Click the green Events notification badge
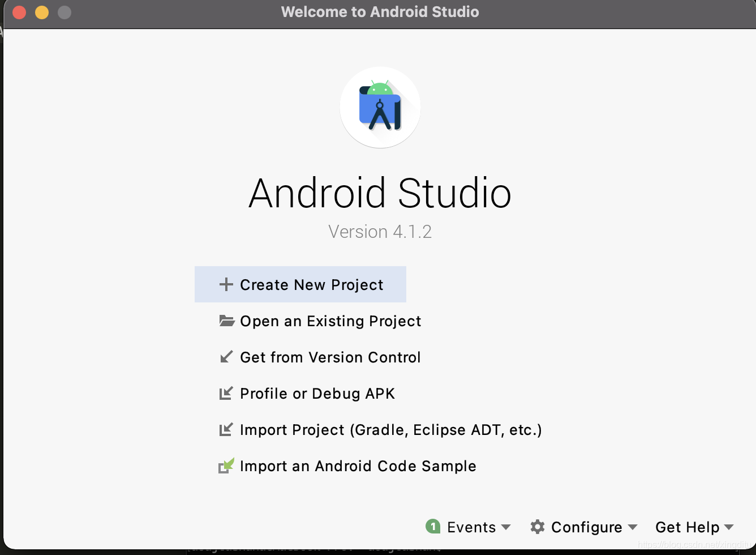Screen dimensions: 756x555 point(433,527)
